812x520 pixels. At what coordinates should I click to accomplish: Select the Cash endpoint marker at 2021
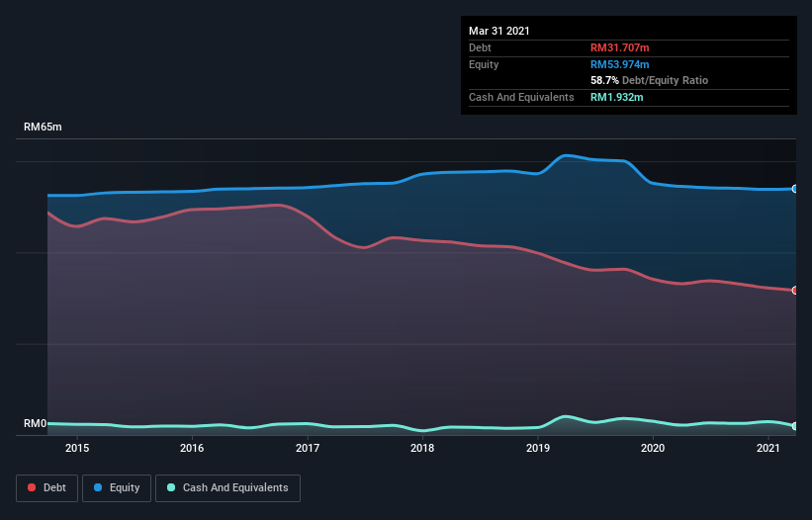794,426
